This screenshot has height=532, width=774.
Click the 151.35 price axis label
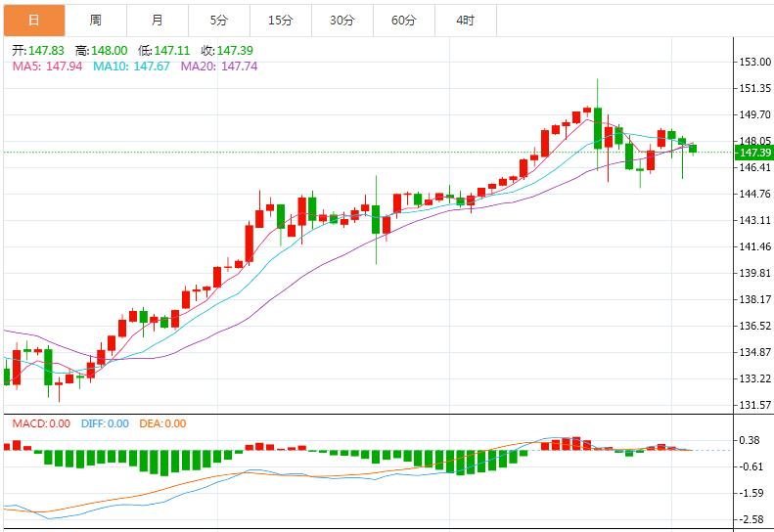pos(754,88)
